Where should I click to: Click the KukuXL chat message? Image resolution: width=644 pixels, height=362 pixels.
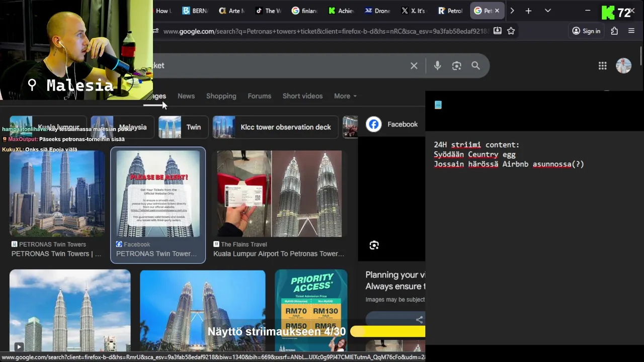[40, 149]
